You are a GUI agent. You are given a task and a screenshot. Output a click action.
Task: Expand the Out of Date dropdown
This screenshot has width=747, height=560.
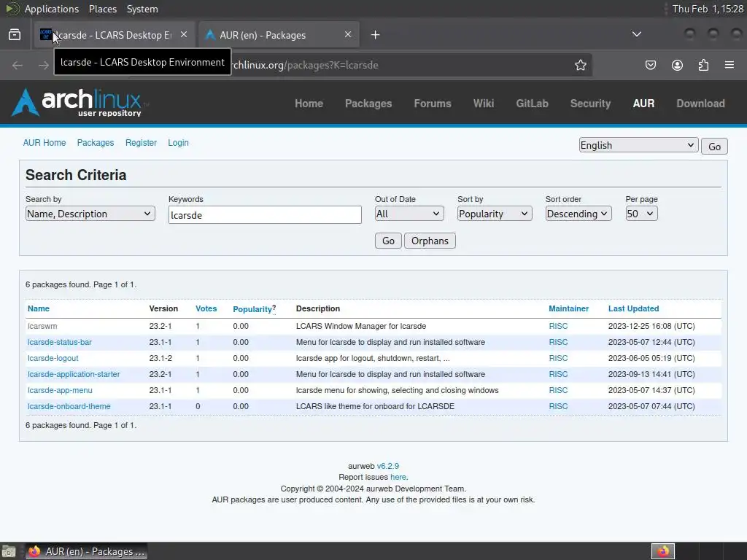(x=409, y=214)
